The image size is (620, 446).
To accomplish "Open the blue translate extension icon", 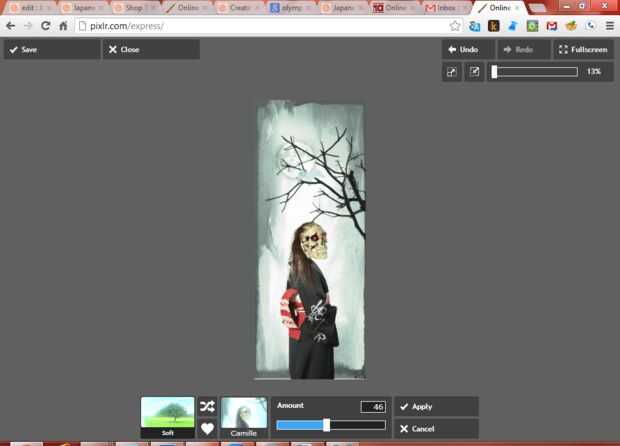I will [x=474, y=26].
